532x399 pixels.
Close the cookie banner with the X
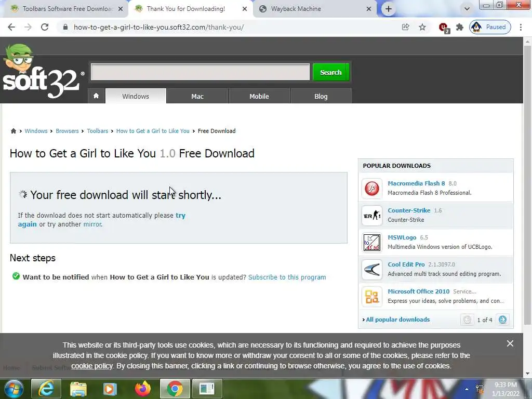point(510,343)
